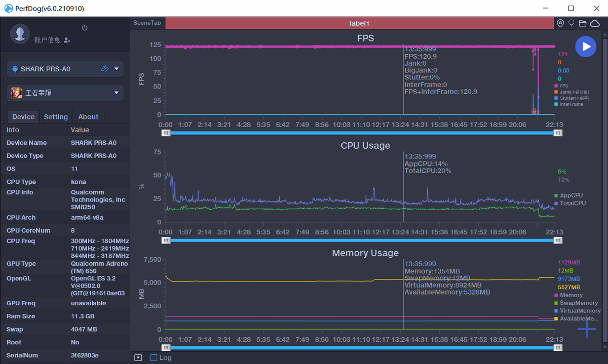Viewport: 608px width, 364px height.
Task: Click the round marker pin icon
Action: coord(572,23)
